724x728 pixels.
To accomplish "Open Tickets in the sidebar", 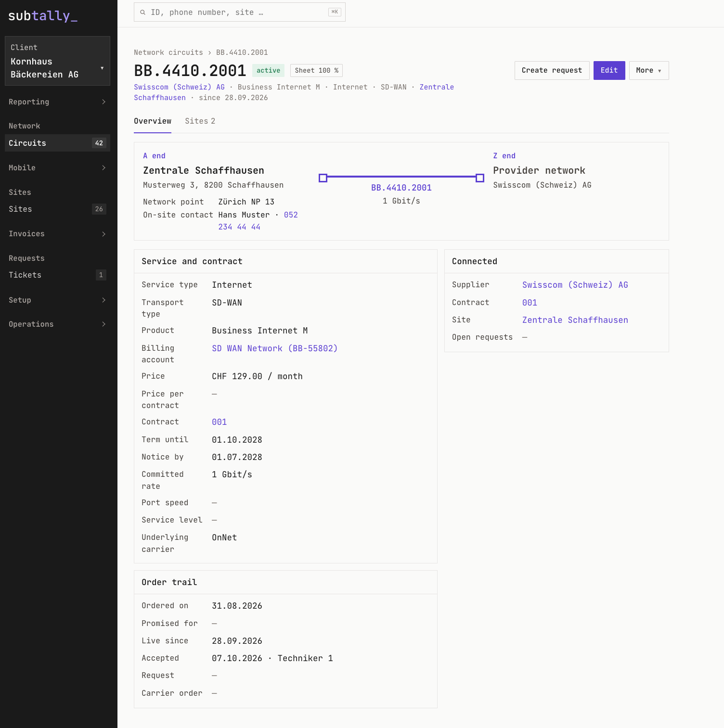I will coord(57,275).
